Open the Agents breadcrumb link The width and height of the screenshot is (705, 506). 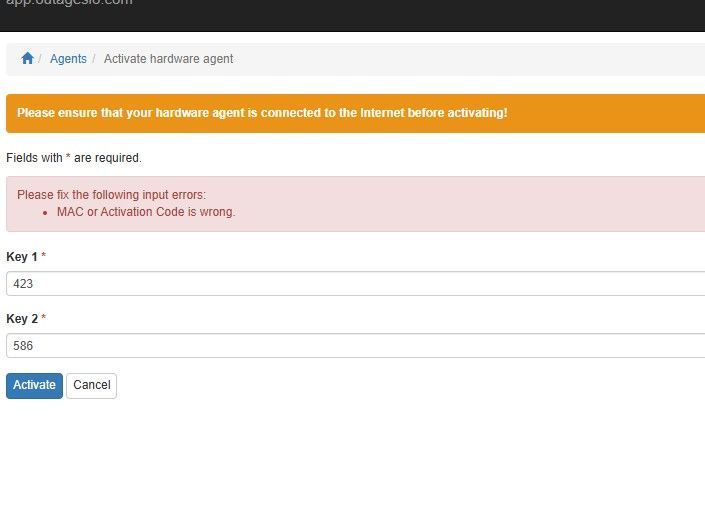68,59
